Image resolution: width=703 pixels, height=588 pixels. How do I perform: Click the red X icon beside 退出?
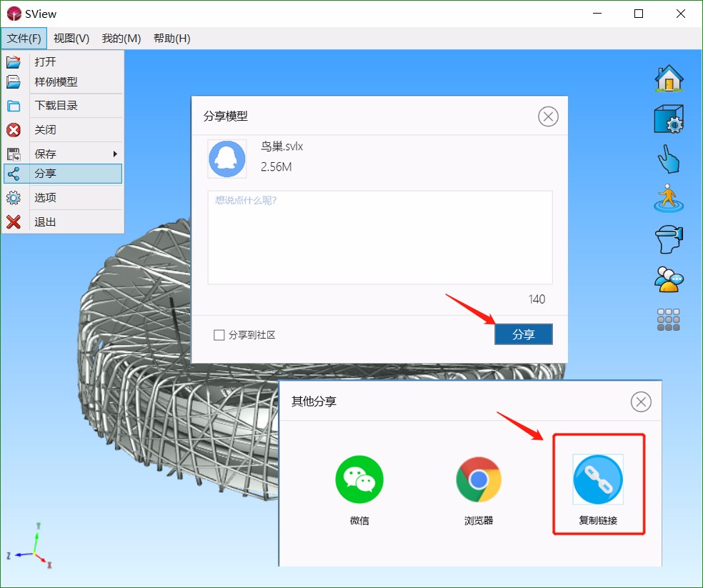click(14, 222)
